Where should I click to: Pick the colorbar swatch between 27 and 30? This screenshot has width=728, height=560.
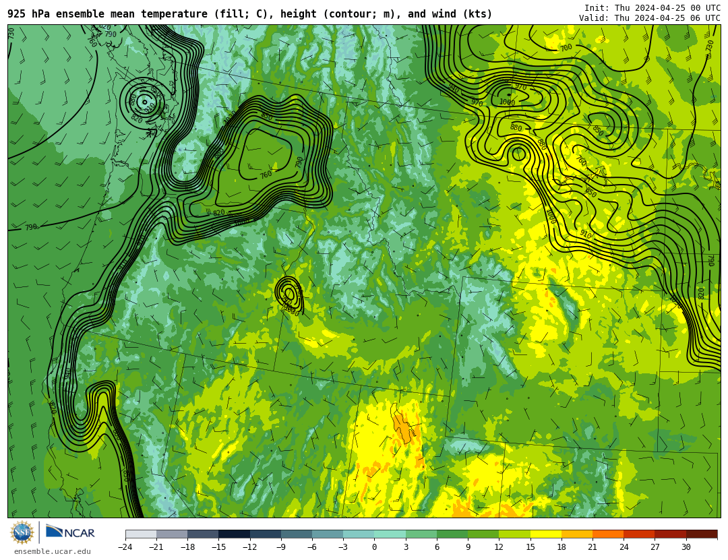pyautogui.click(x=670, y=534)
